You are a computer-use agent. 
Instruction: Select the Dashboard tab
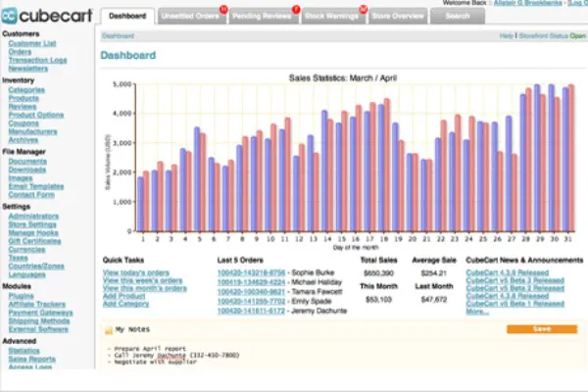click(127, 17)
